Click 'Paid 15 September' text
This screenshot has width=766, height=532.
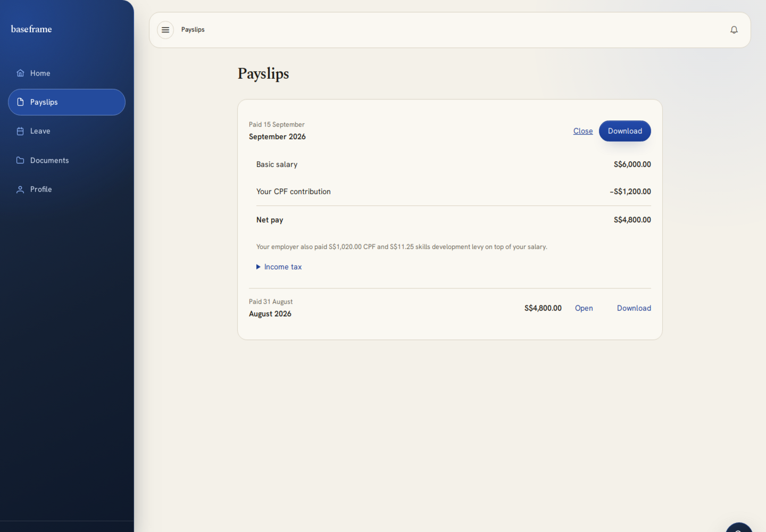(277, 124)
